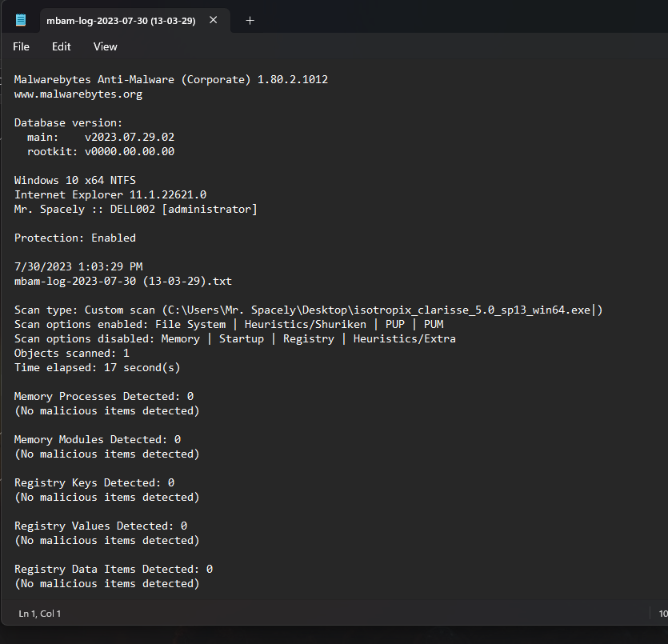Click the 'Malwarebytes Anti-Malware (Corporate) 1.80.2.1012' line
This screenshot has width=668, height=644.
[x=171, y=80]
